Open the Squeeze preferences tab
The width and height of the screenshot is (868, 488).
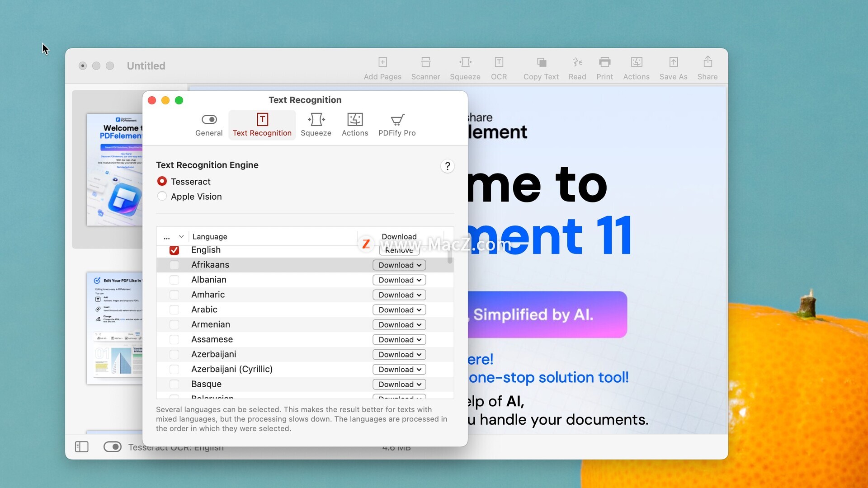pos(316,125)
